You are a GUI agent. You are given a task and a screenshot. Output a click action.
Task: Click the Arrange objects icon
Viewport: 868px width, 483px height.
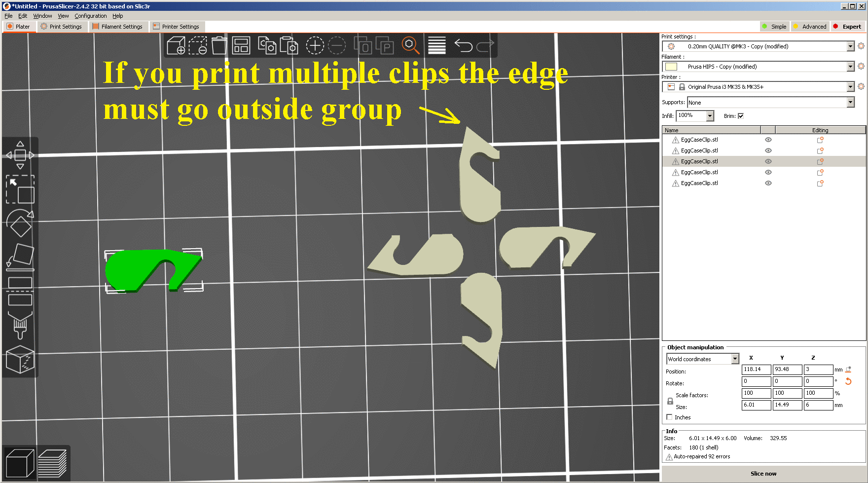point(241,45)
